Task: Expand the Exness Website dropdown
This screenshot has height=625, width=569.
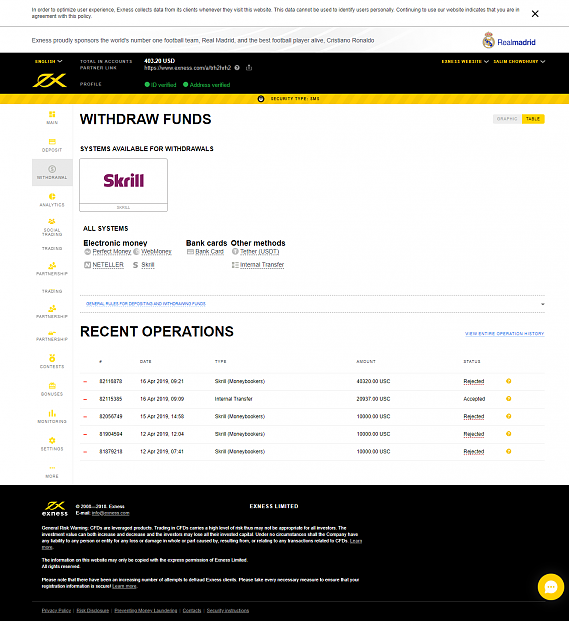Action: click(465, 61)
